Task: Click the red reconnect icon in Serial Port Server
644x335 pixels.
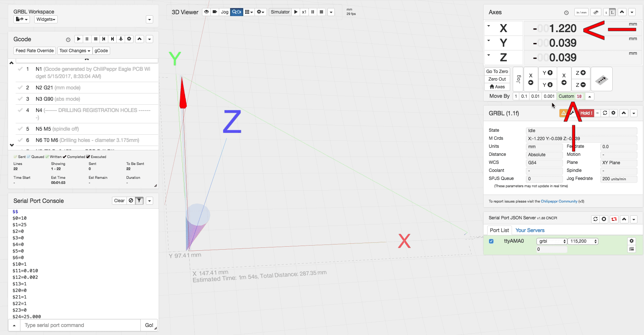Action: click(x=614, y=219)
